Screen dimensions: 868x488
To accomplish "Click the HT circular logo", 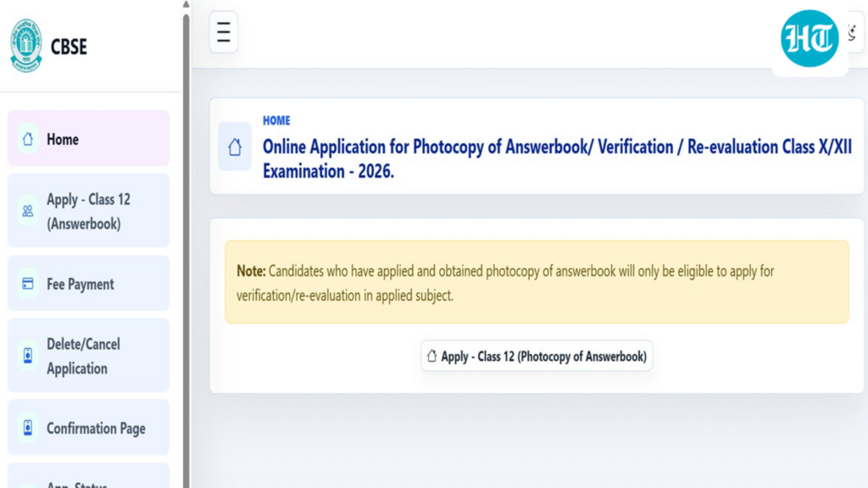I will 810,39.
